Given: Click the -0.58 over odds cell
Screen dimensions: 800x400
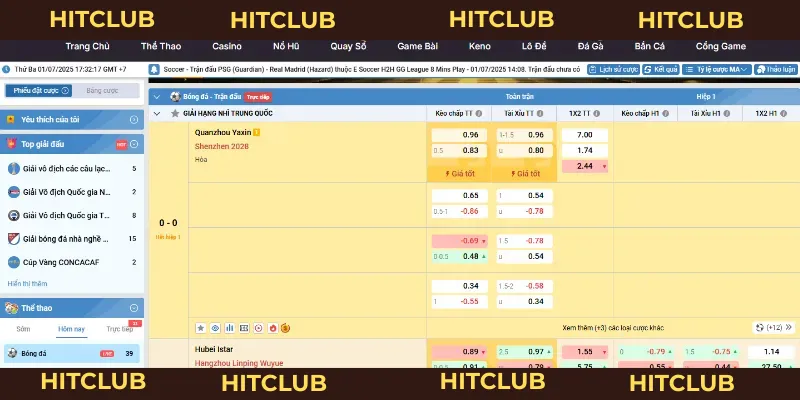Looking at the screenshot, I should [524, 286].
